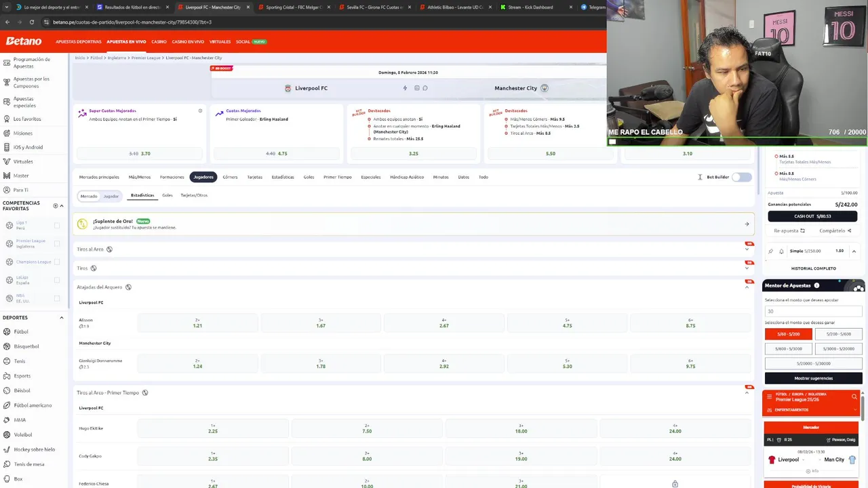Select the Esports controller icon
Image resolution: width=868 pixels, height=488 pixels.
(6, 375)
